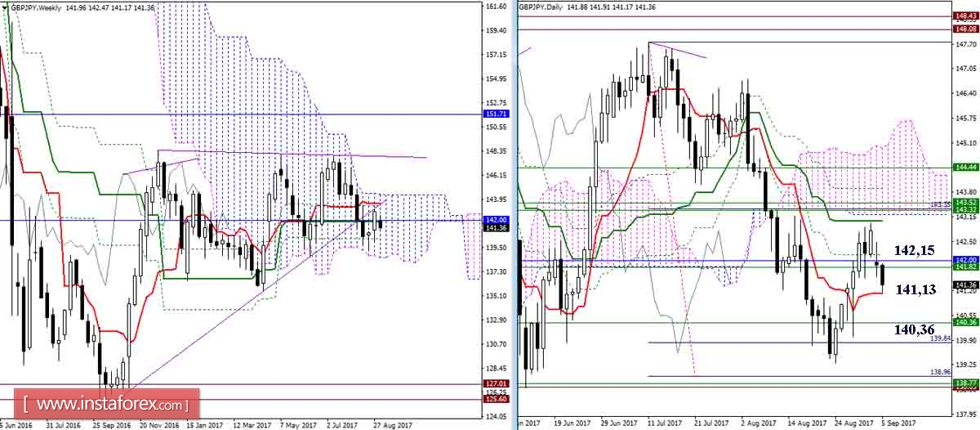Click the 5 Jun 2016 date marker
Screen dimensions: 980x430
(x=16, y=426)
